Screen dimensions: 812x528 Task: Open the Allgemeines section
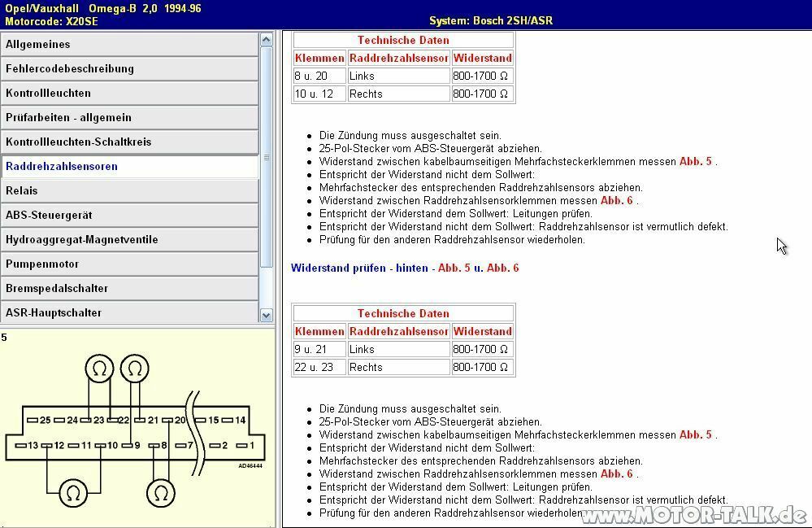[x=129, y=45]
